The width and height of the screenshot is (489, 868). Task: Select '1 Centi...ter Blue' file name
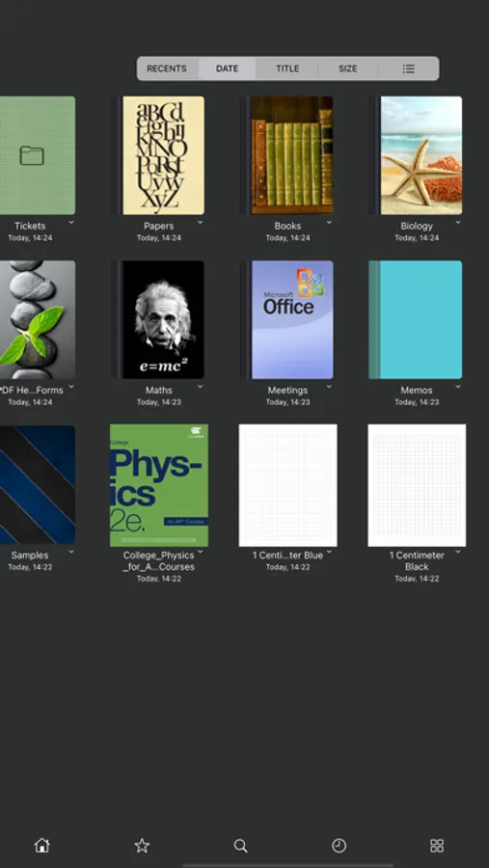point(287,556)
